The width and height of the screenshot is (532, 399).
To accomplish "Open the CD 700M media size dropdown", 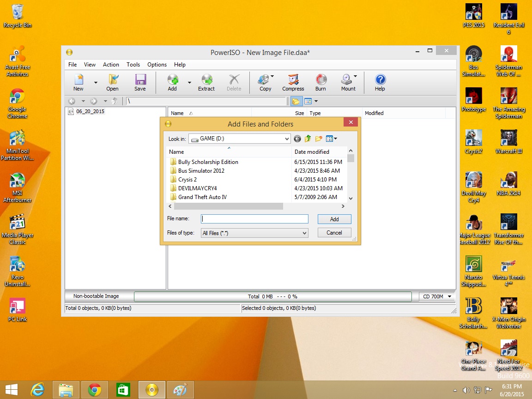I will (x=437, y=296).
